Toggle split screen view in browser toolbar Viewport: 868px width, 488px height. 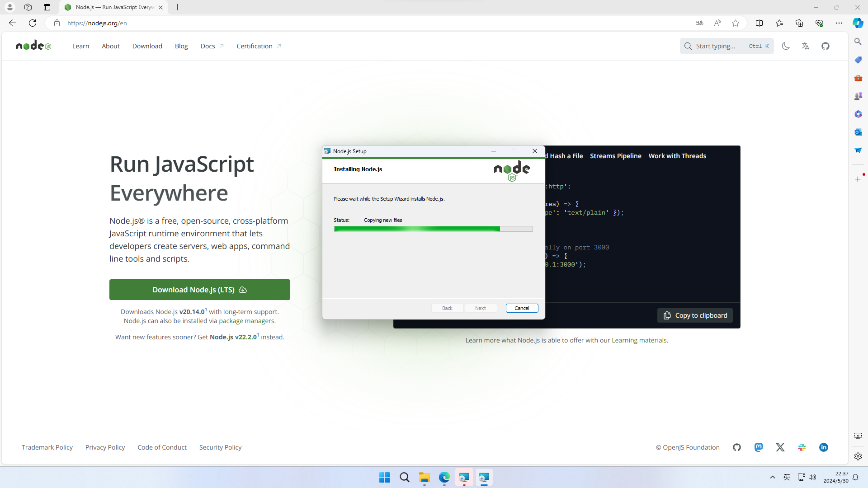pyautogui.click(x=759, y=23)
